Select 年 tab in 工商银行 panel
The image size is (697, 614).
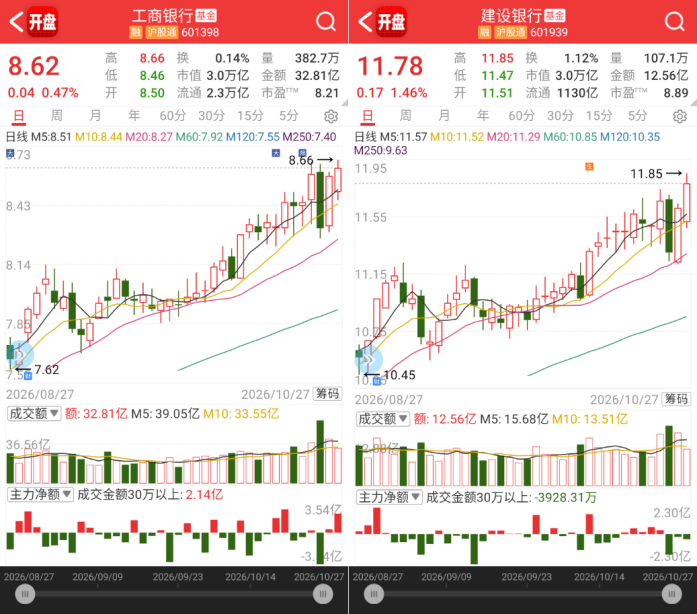click(x=134, y=116)
